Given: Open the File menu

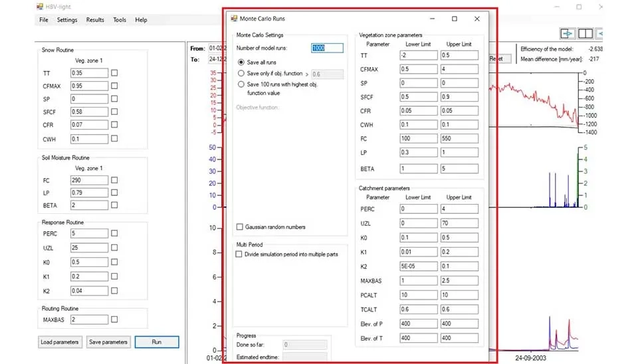Looking at the screenshot, I should click(x=44, y=20).
